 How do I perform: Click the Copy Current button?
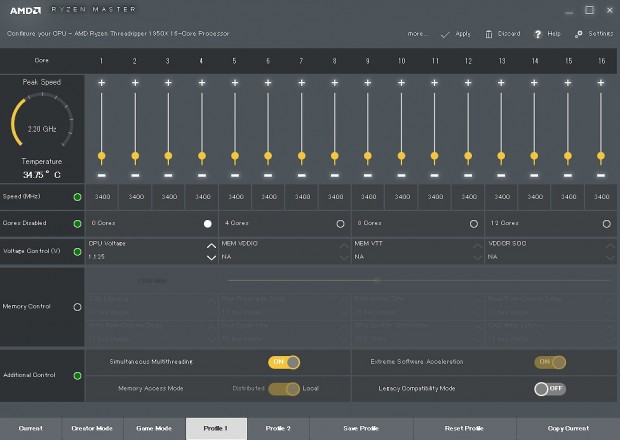tap(568, 429)
